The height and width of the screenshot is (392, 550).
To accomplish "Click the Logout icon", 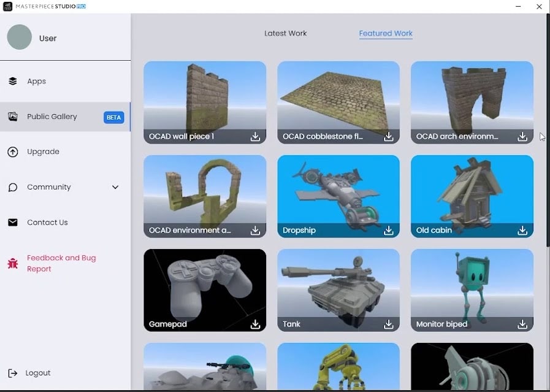I will (12, 372).
